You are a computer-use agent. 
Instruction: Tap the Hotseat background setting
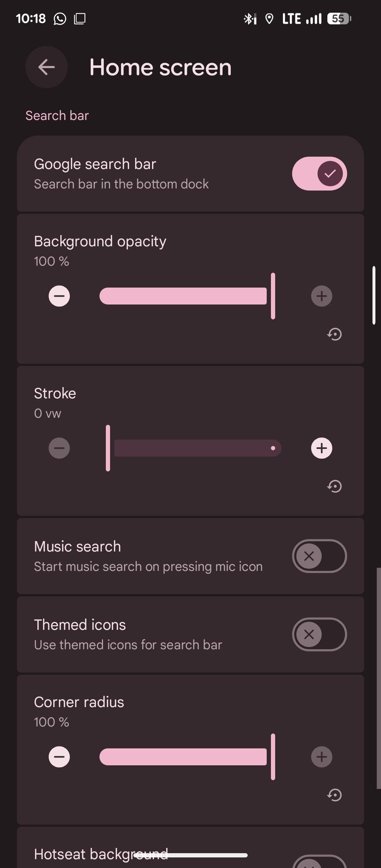pyautogui.click(x=101, y=854)
